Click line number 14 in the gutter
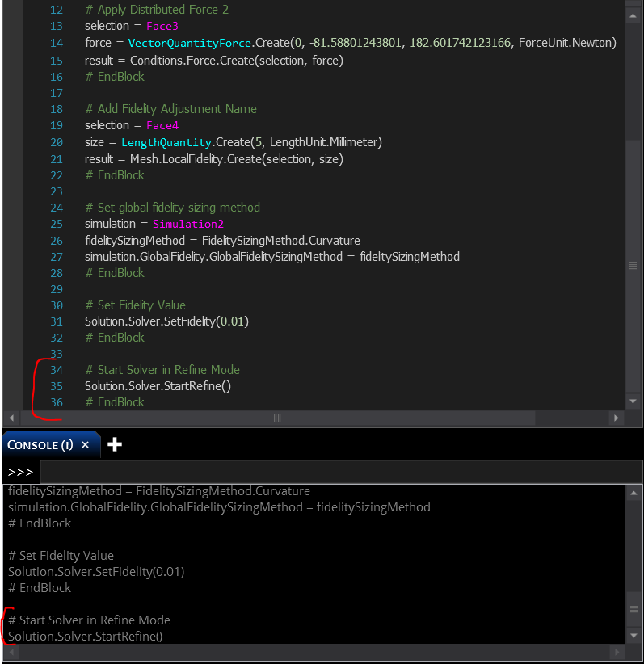 tap(57, 43)
